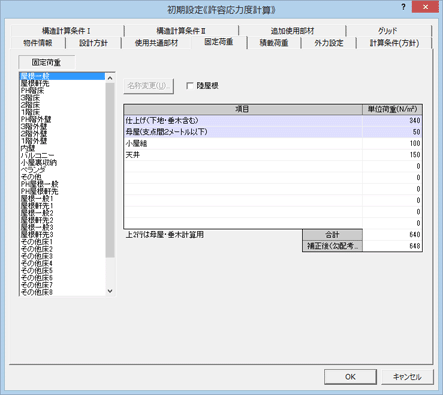Switch to the 積載荷重 tab
443x395 pixels.
coord(274,43)
